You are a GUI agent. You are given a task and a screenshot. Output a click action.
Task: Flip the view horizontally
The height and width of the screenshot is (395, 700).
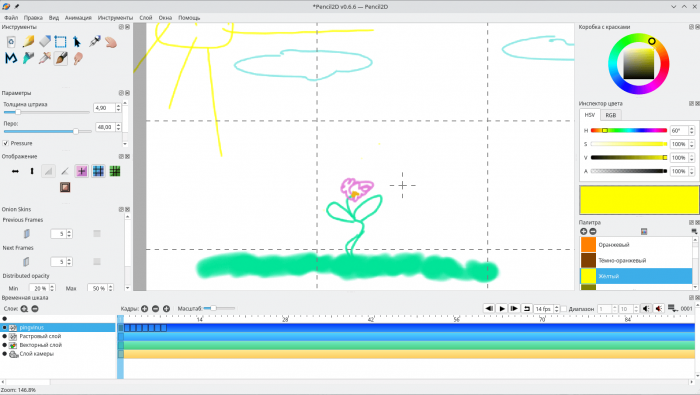(15, 171)
